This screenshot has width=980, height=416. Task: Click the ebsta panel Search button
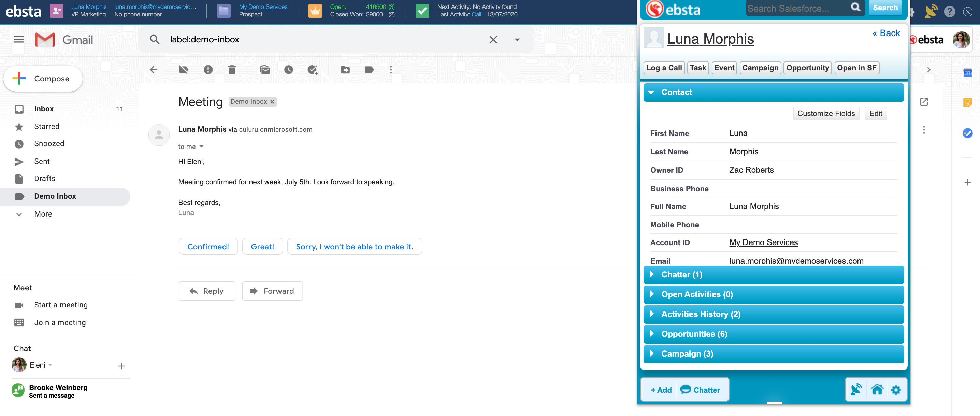(885, 8)
